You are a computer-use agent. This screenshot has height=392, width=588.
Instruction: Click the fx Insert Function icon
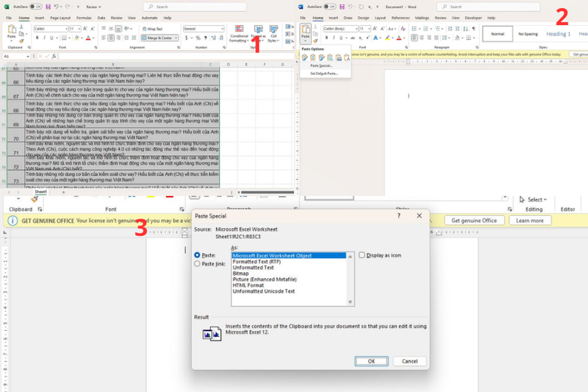click(x=54, y=57)
